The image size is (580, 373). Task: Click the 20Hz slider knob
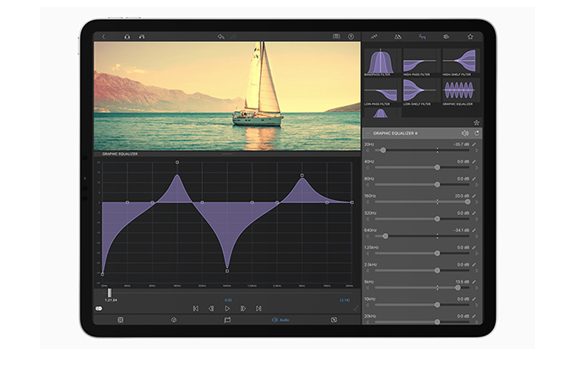383,150
